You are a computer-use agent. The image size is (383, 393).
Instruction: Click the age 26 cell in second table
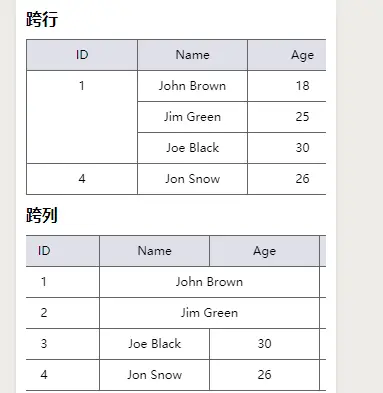coord(264,375)
